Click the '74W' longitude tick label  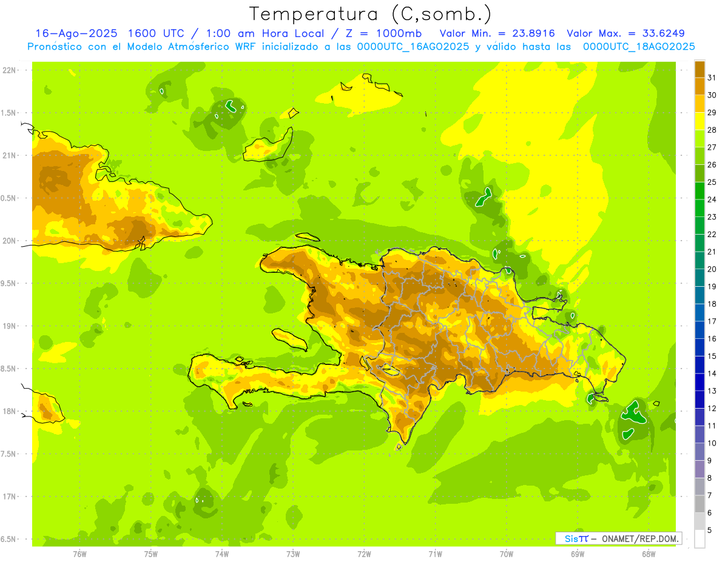[x=222, y=554]
